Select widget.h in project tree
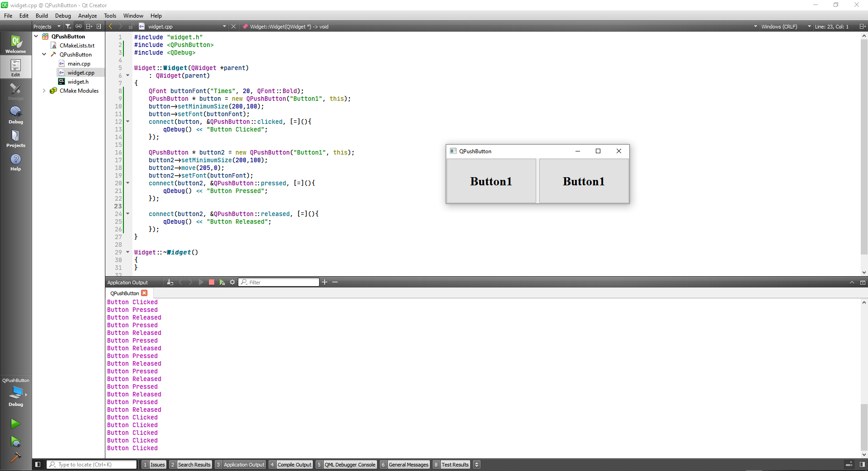This screenshot has height=471, width=868. click(78, 82)
